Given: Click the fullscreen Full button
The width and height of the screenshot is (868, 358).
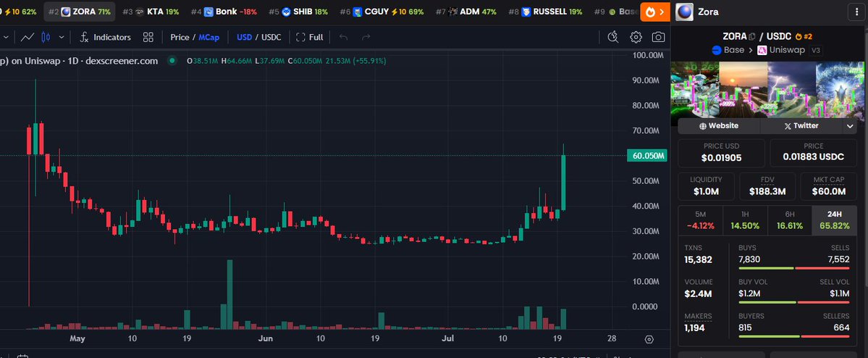Looking at the screenshot, I should (x=309, y=37).
